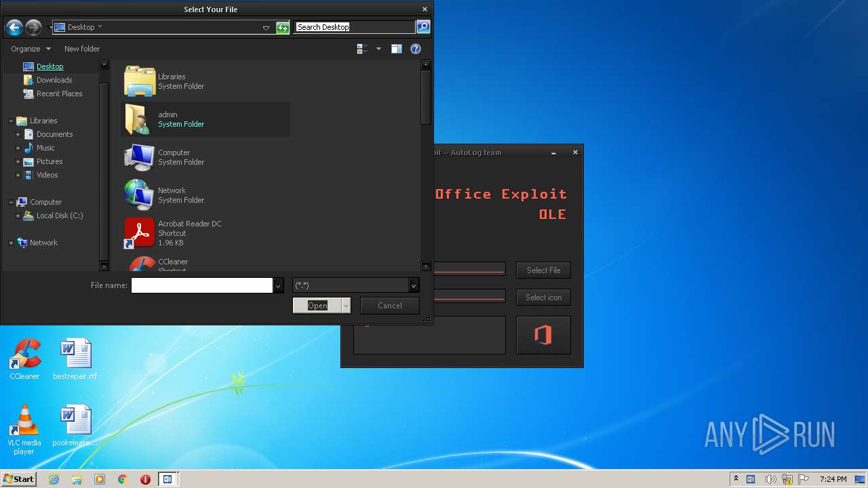The width and height of the screenshot is (868, 488).
Task: Click the Search Desktop field
Action: [355, 27]
